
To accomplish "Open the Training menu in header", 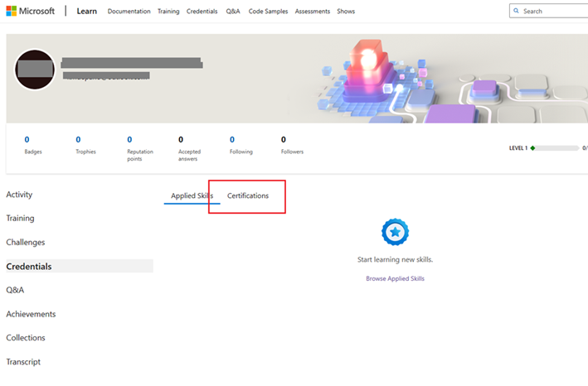I will click(168, 12).
